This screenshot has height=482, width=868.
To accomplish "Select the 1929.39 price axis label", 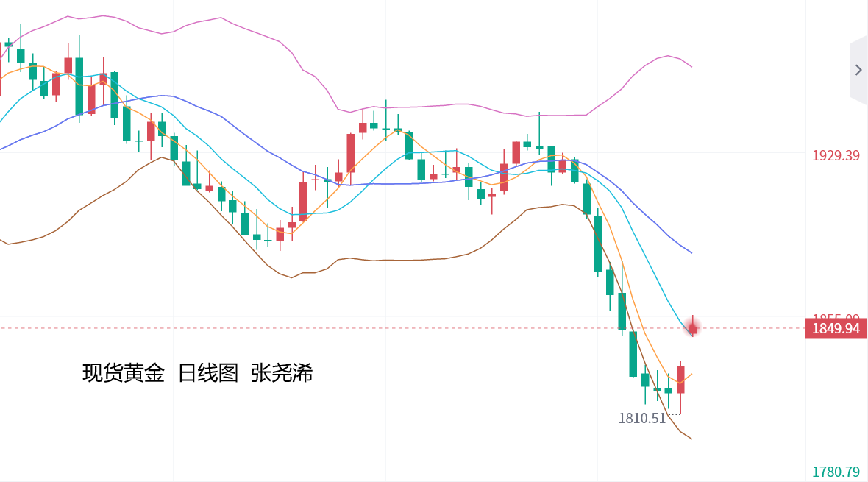I will coord(836,155).
